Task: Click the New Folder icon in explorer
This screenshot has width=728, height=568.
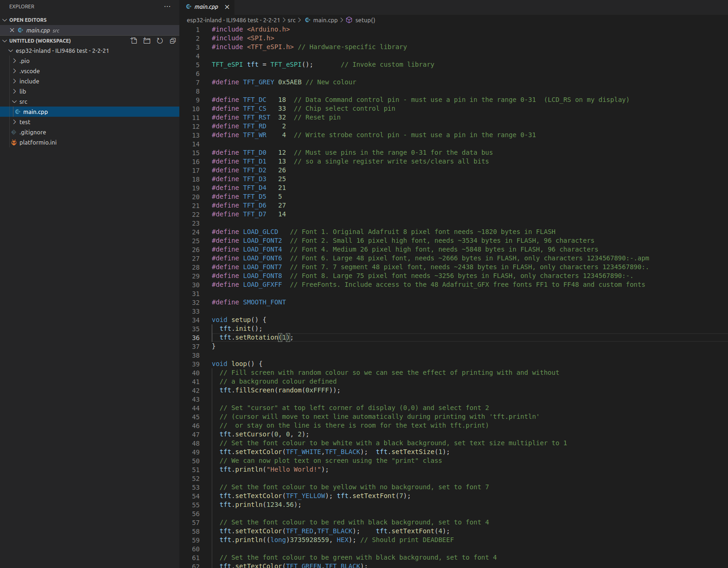Action: click(147, 41)
